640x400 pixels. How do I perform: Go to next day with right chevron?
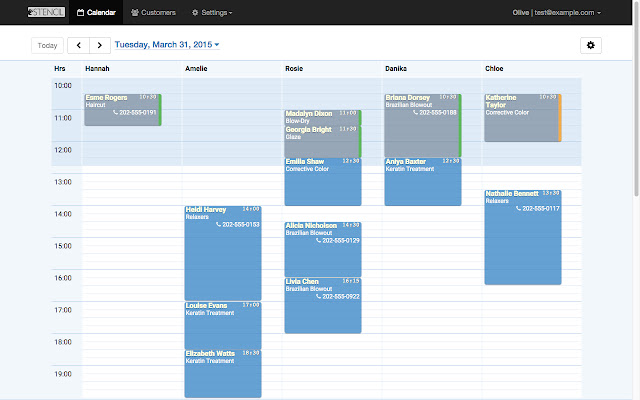(x=100, y=45)
